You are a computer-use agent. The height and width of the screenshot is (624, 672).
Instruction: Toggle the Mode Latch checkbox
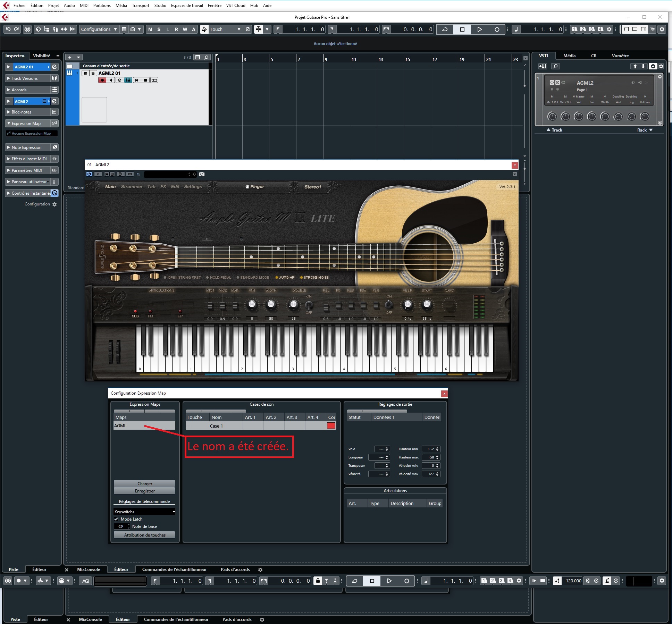pos(116,519)
